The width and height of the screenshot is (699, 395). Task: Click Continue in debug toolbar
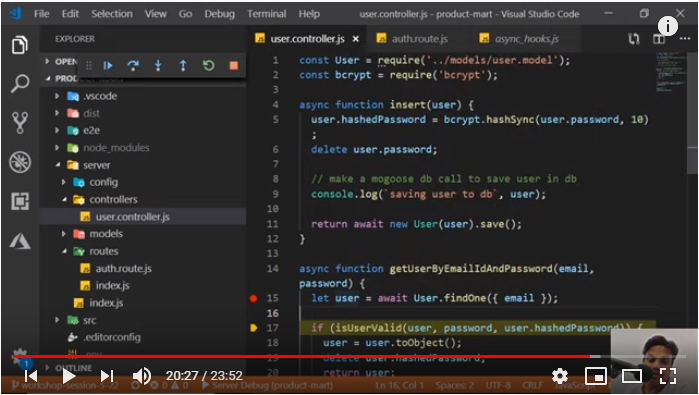[108, 66]
